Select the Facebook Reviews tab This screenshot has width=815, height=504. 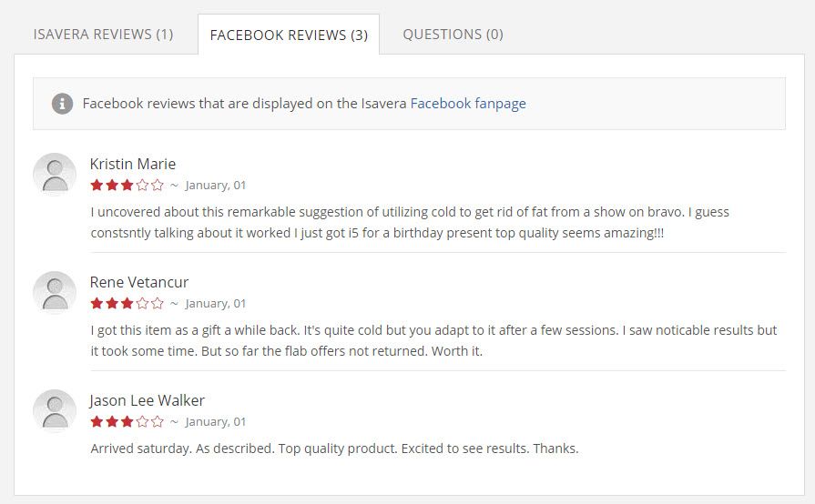tap(289, 35)
